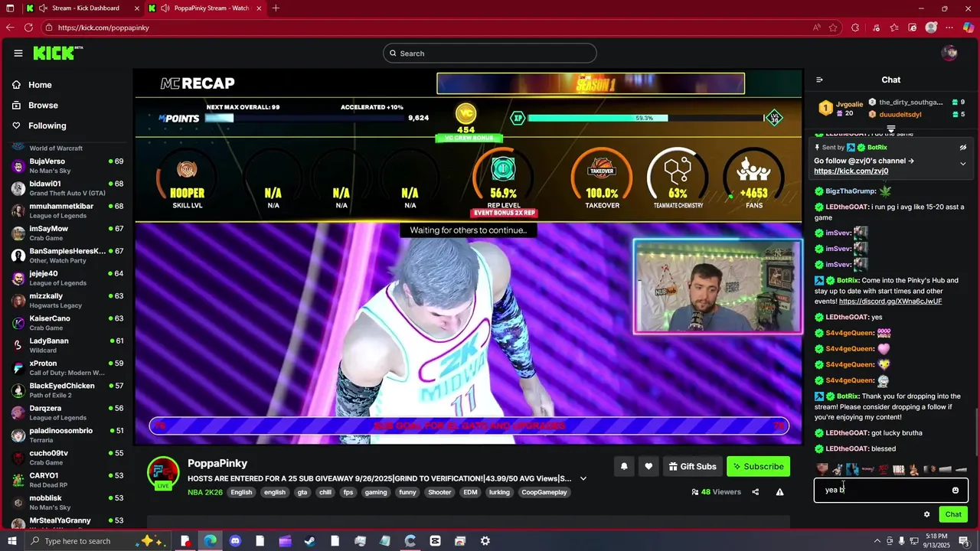Open Settings gear in the taskbar
The height and width of the screenshot is (551, 980).
[x=485, y=541]
